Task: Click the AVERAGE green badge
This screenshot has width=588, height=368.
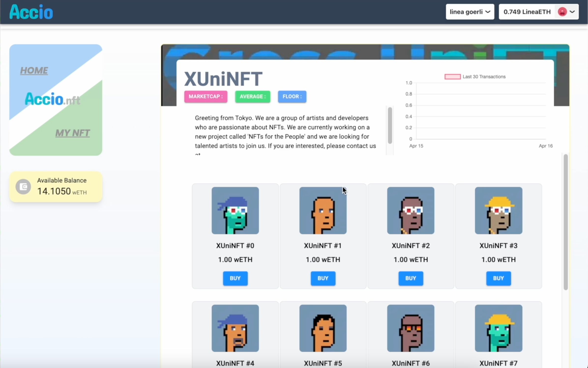Action: coord(253,97)
